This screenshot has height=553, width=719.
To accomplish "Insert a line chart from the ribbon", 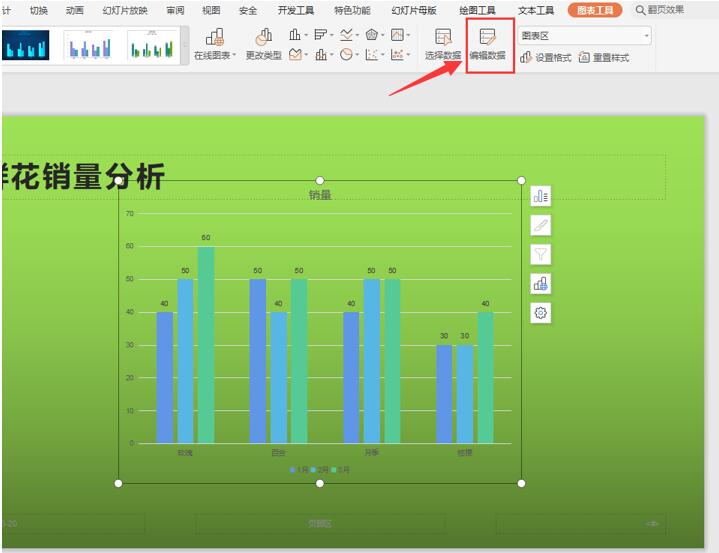I will [x=346, y=34].
